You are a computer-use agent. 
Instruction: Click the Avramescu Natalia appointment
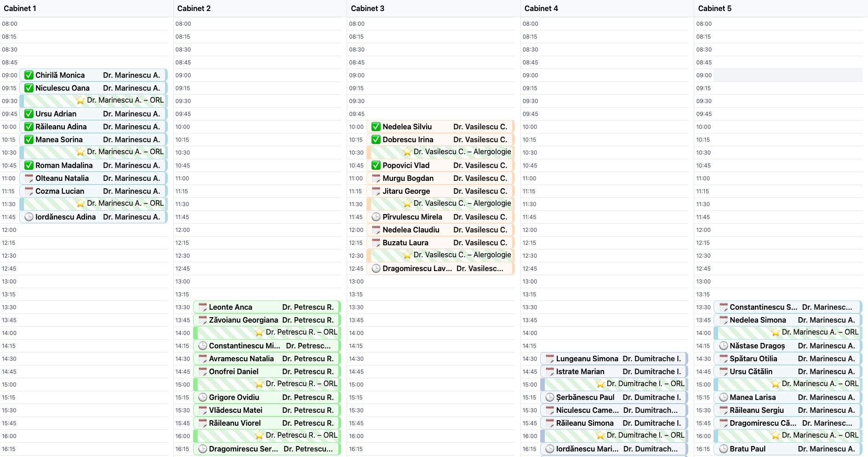(267, 359)
